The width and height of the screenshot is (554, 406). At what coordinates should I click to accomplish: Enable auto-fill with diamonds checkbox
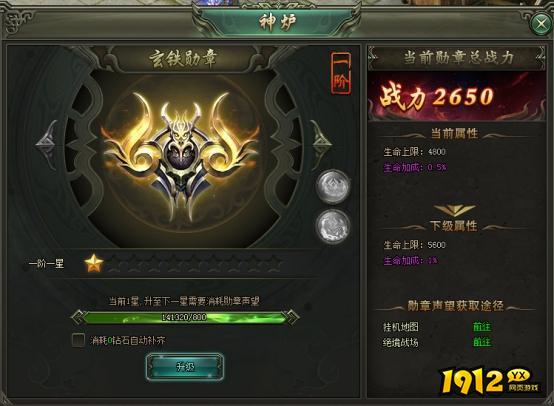click(78, 340)
